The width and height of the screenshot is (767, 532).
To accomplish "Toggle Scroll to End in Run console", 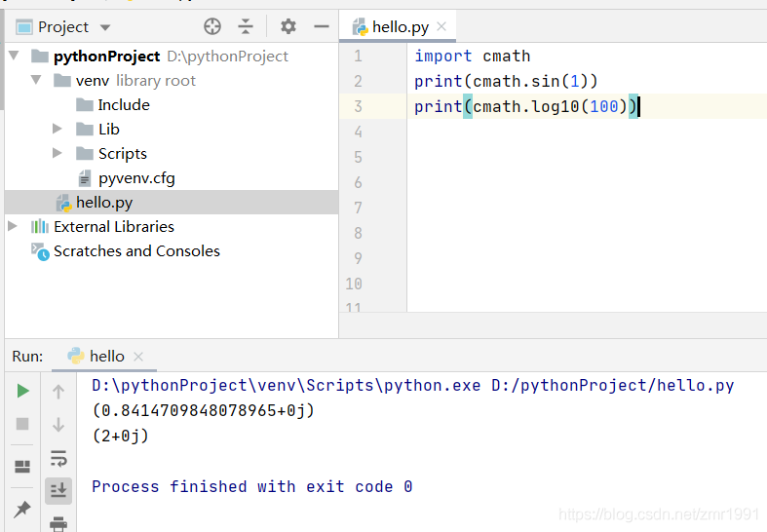I will point(58,490).
